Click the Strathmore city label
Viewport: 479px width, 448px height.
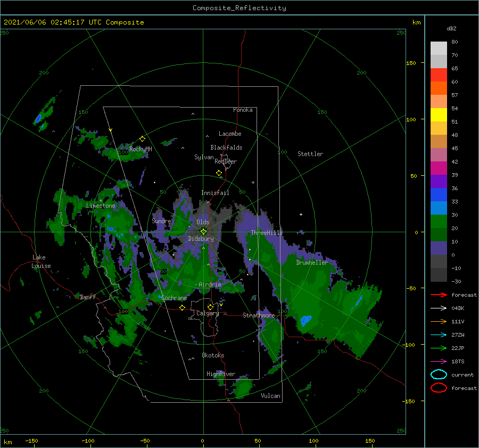click(259, 315)
